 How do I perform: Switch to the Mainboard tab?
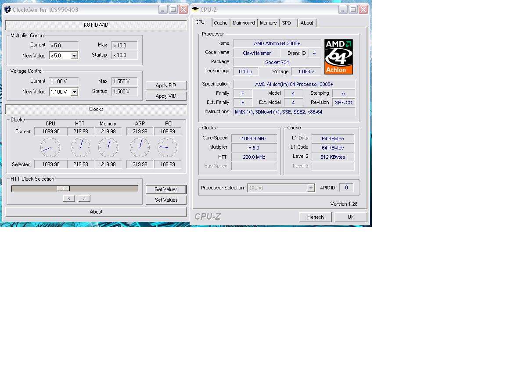point(244,23)
